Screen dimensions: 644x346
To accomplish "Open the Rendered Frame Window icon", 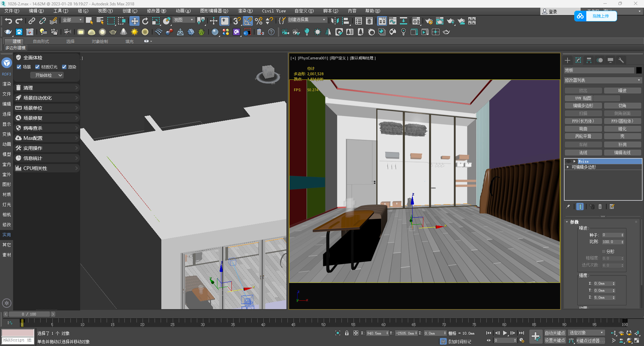I will point(440,21).
